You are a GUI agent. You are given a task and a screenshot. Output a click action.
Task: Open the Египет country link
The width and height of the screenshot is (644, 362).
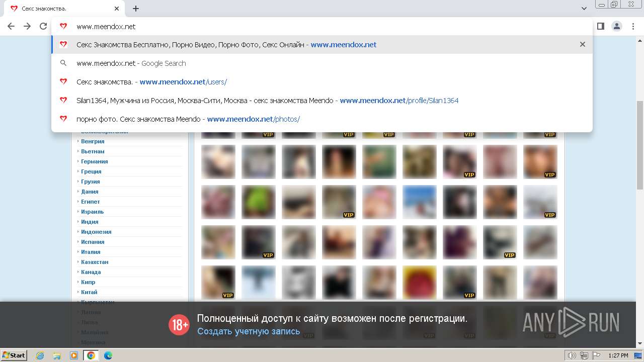click(x=91, y=202)
